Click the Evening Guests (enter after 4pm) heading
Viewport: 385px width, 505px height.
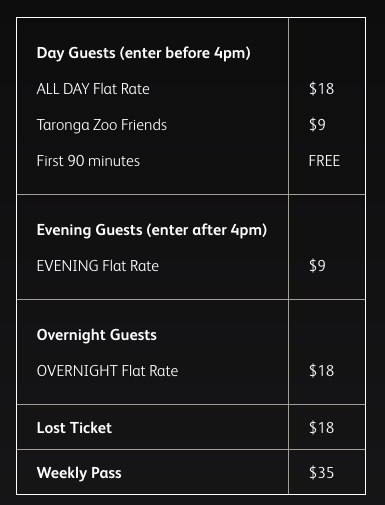click(x=152, y=230)
